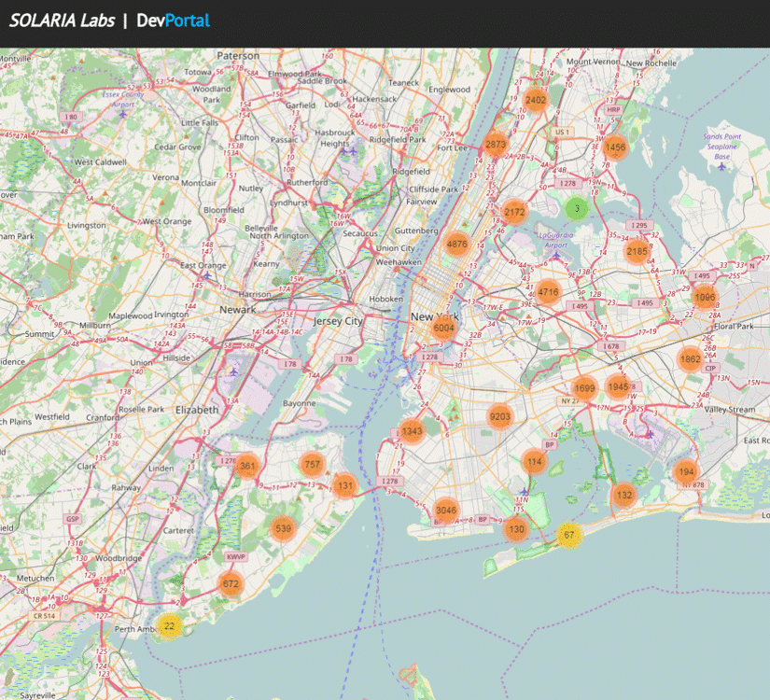This screenshot has width=770, height=700.
Task: Expand the cluster marker labeled 130
Action: click(516, 529)
